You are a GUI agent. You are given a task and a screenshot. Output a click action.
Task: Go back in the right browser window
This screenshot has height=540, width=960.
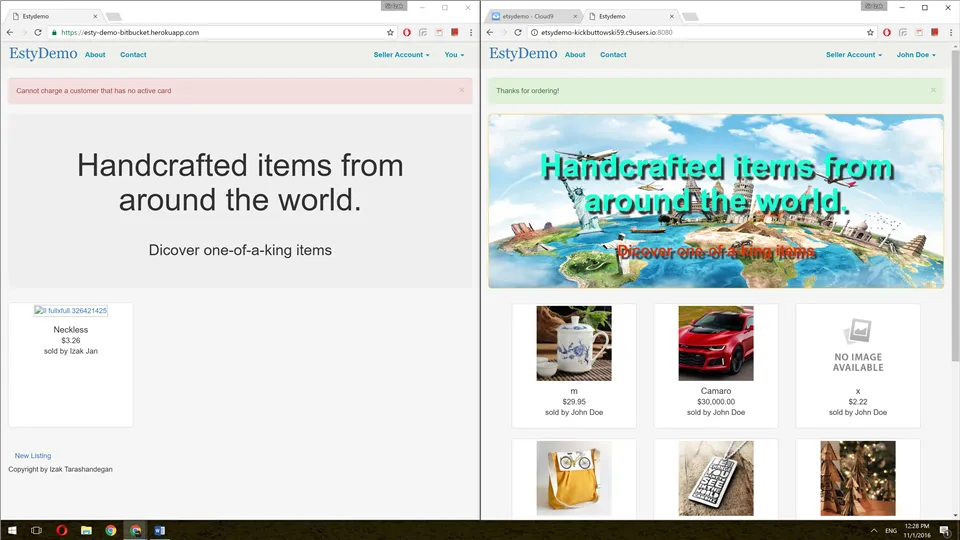pos(490,32)
